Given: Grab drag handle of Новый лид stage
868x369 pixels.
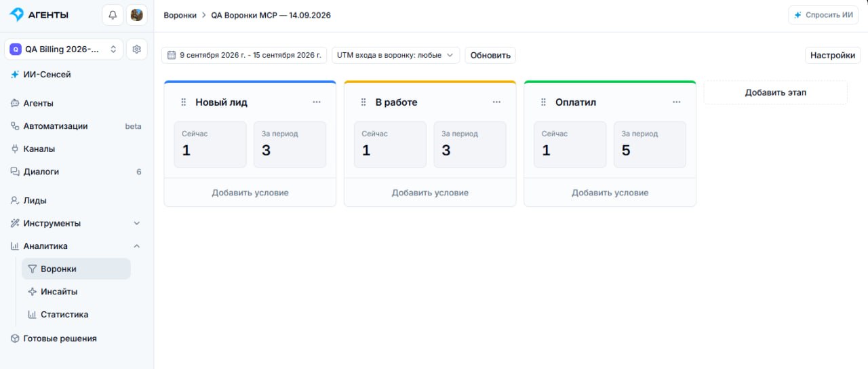Looking at the screenshot, I should tap(183, 102).
